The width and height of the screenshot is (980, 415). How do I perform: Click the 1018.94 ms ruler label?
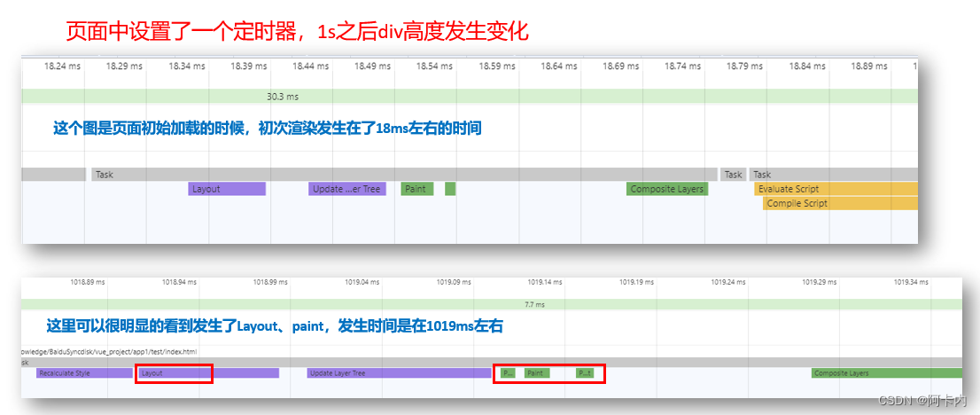[179, 282]
